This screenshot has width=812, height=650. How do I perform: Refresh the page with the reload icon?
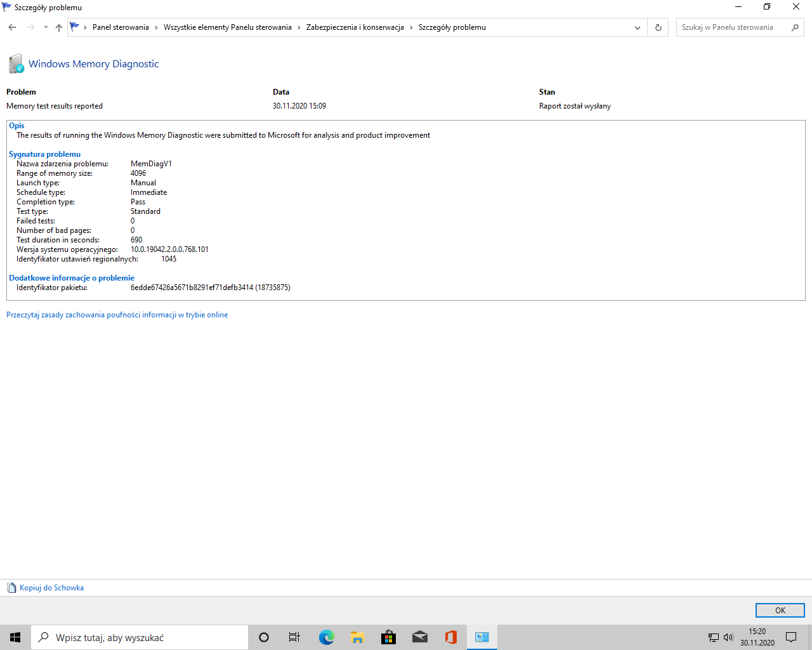coord(658,27)
